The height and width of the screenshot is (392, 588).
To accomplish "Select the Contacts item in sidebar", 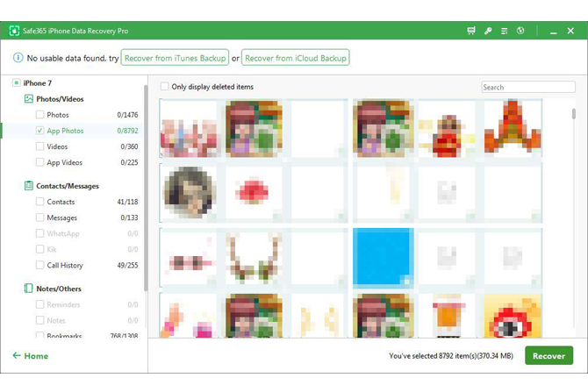I will pyautogui.click(x=61, y=202).
